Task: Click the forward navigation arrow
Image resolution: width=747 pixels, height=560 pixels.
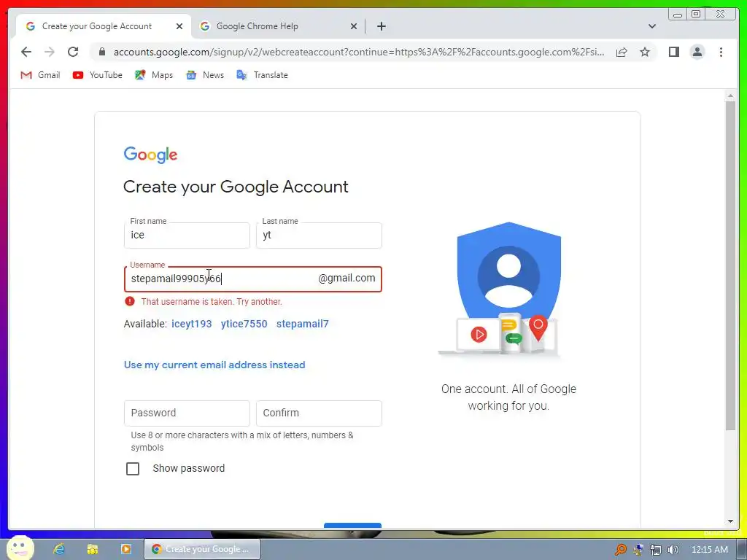Action: pyautogui.click(x=50, y=52)
